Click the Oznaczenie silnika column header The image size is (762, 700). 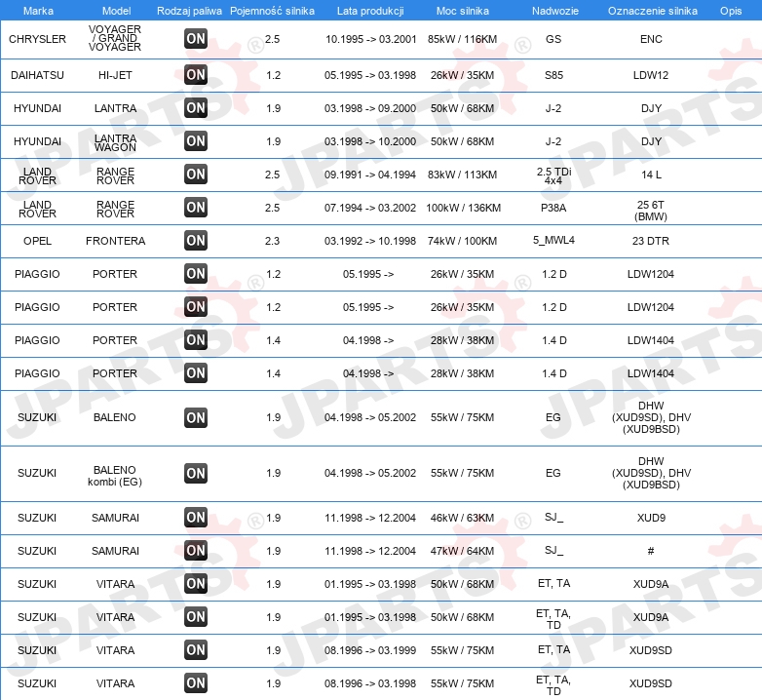click(x=653, y=11)
